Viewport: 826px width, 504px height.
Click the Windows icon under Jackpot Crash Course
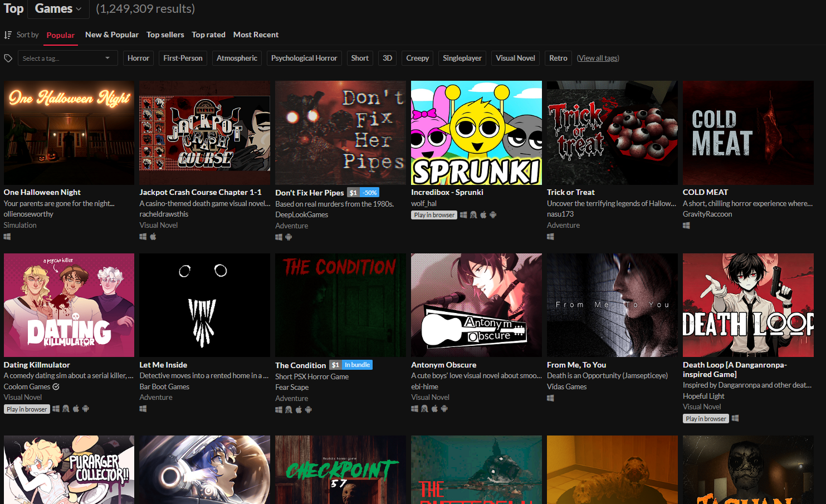tap(143, 237)
